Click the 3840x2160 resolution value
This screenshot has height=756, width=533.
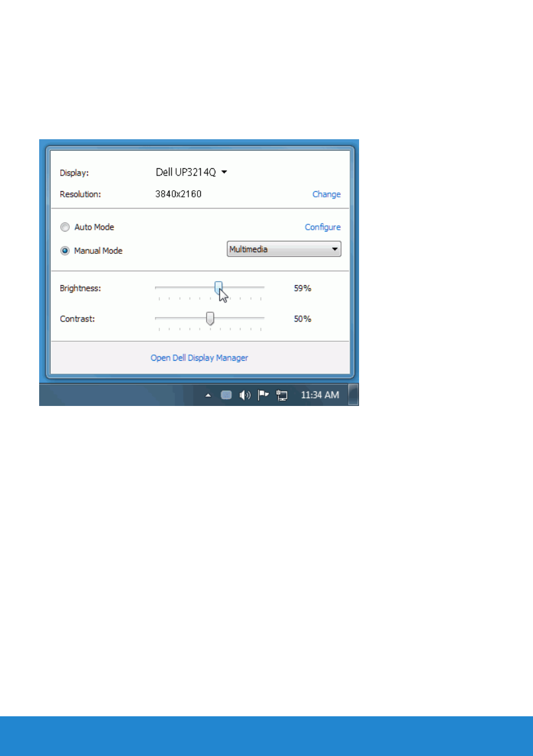[x=178, y=194]
